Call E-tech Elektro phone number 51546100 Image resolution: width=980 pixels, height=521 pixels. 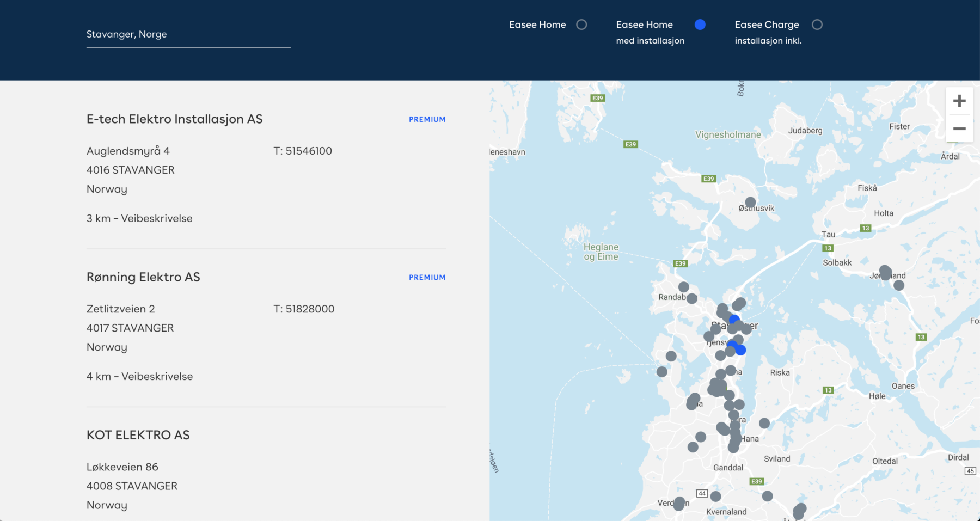(308, 151)
